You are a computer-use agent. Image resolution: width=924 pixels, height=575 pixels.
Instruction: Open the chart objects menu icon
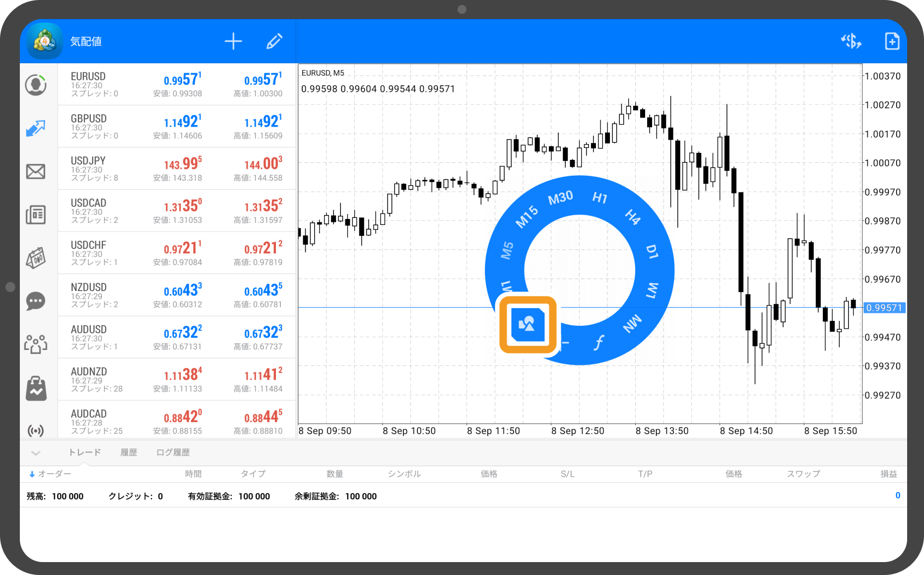(528, 325)
